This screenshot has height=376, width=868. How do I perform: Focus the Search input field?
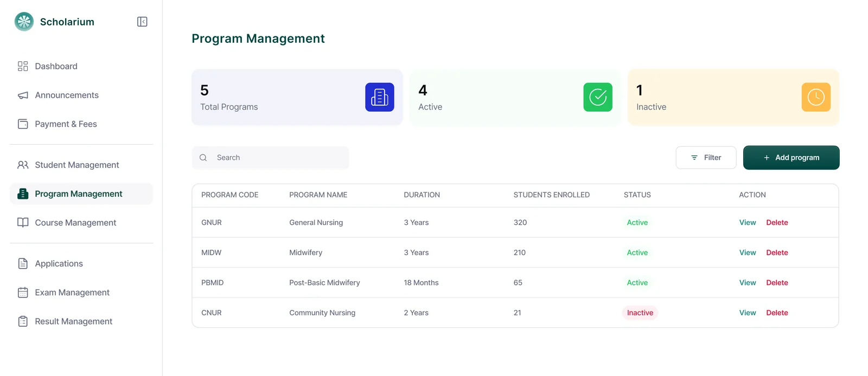(270, 158)
